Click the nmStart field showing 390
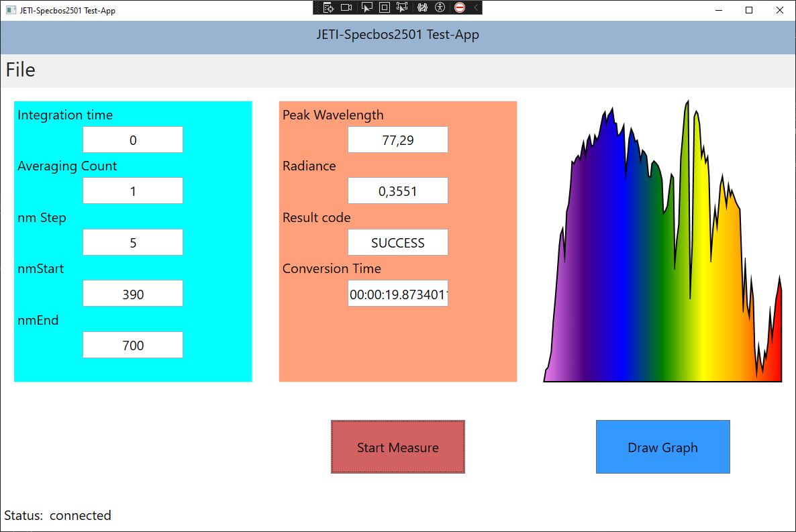The height and width of the screenshot is (532, 796). [133, 293]
